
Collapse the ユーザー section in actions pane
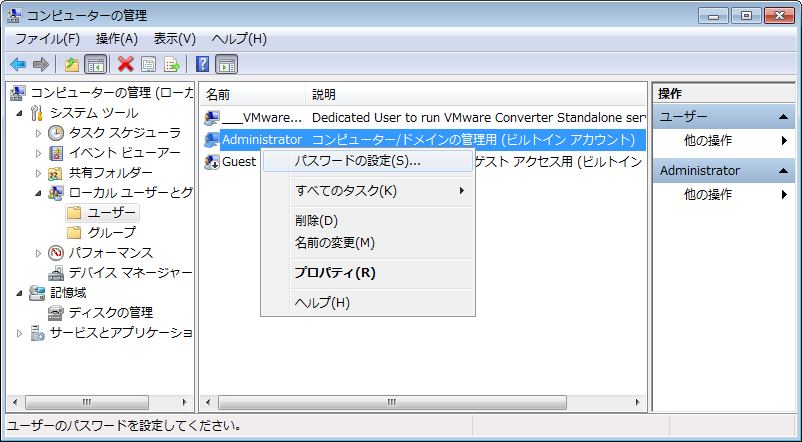click(783, 117)
